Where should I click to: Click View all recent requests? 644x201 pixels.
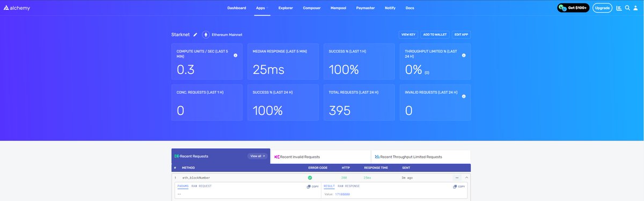pos(258,156)
